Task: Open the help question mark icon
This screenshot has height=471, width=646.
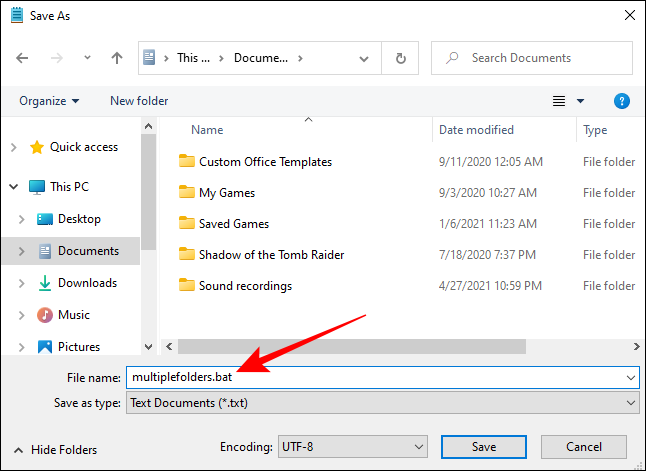Action: tap(621, 101)
